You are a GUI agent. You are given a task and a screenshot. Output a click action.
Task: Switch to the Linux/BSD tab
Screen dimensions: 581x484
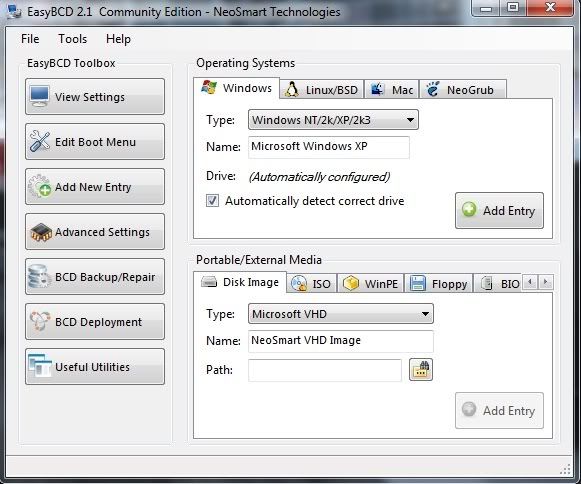(322, 90)
